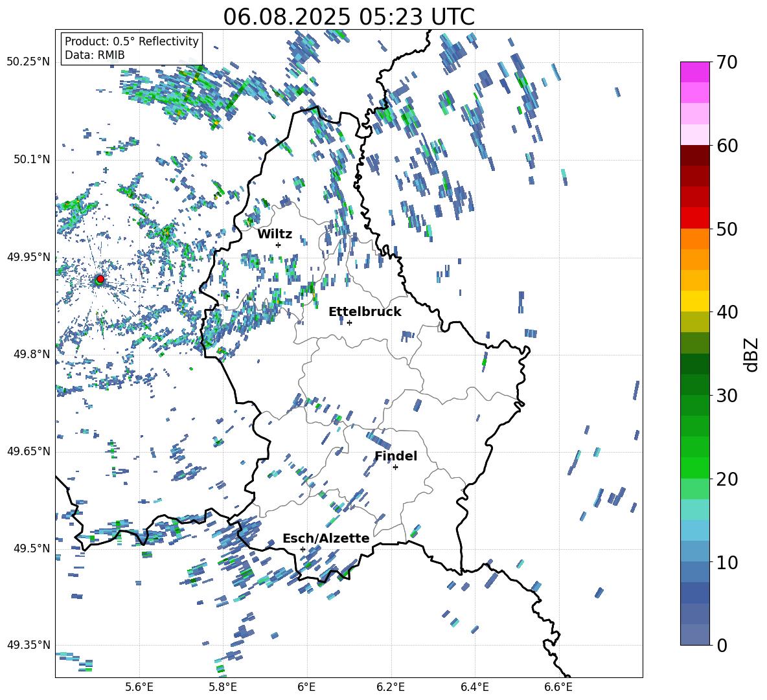Click the 60 colorbar tick label
Viewport: 767px width, 700px height.
point(726,146)
